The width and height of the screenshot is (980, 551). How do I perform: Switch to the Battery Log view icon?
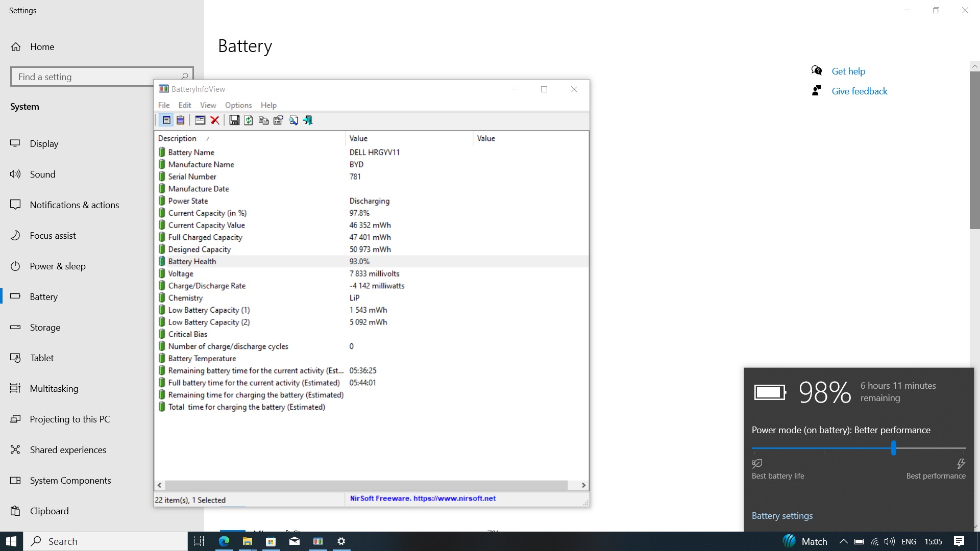tap(181, 120)
